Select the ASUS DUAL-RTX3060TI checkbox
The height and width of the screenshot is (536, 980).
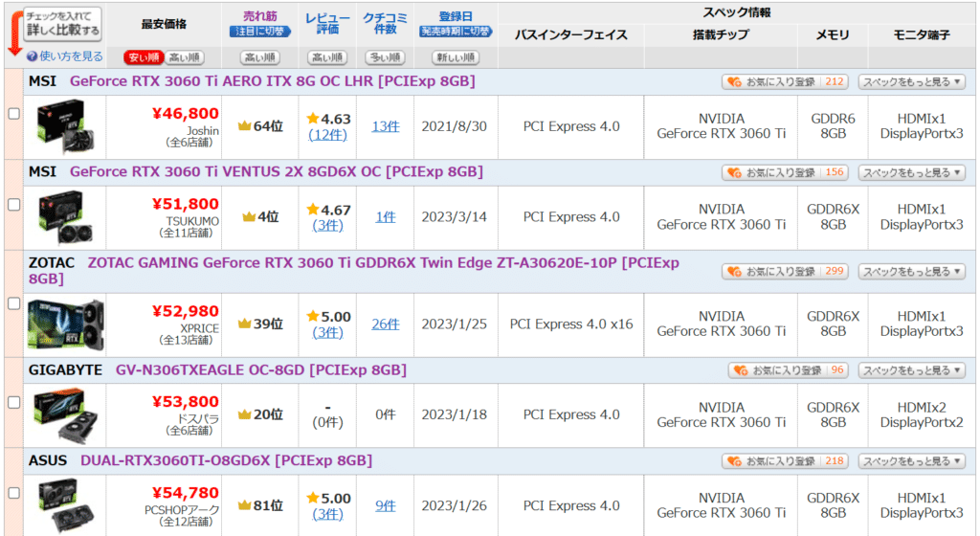pyautogui.click(x=13, y=493)
